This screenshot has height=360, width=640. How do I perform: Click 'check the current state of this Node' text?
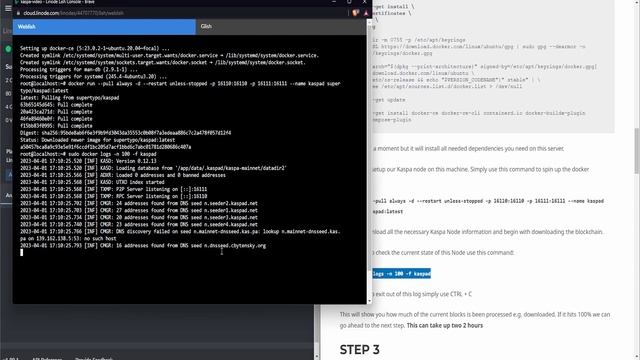(444, 252)
